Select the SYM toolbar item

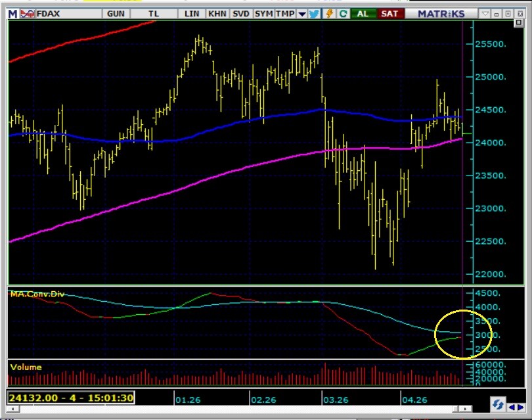tap(263, 13)
